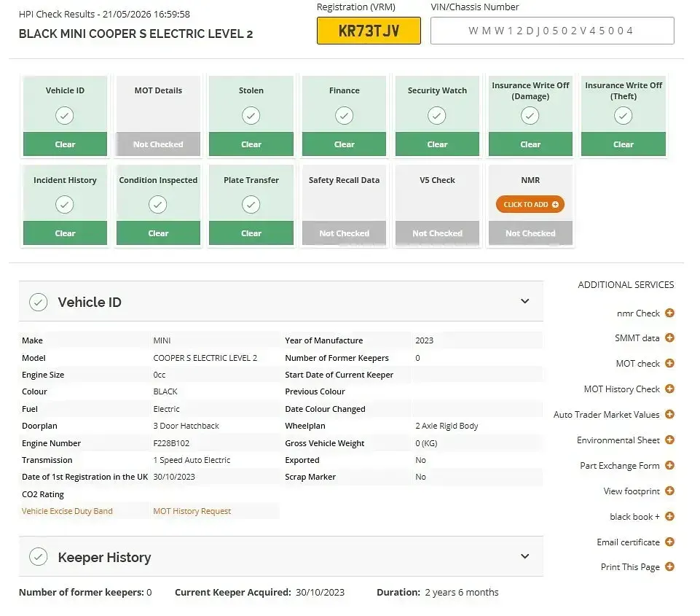
Task: Click the plus icon beside Print This Page
Action: [x=669, y=566]
